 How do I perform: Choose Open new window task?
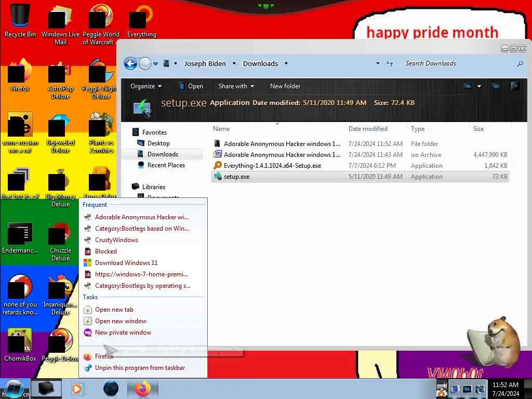coord(143,321)
